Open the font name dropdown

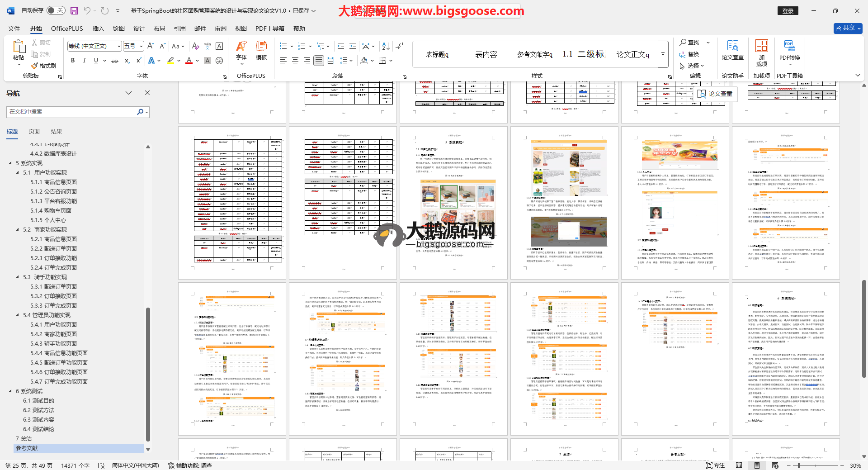[119, 46]
